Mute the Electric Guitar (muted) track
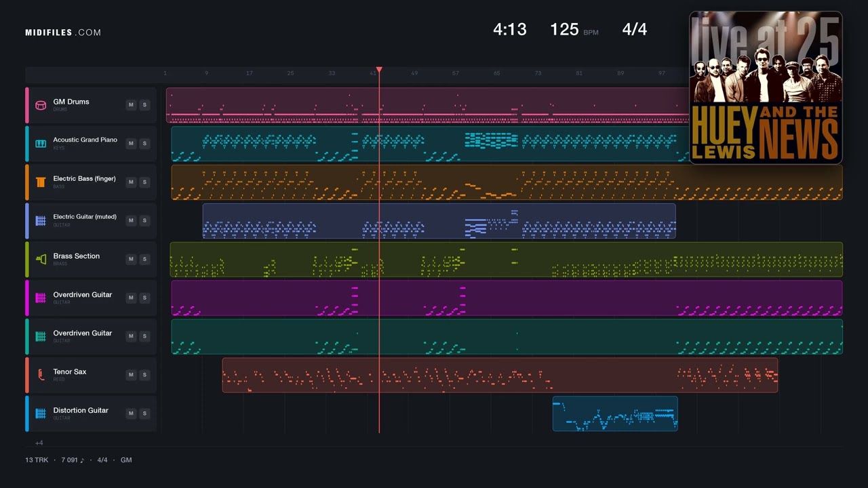868x488 pixels. tap(131, 221)
